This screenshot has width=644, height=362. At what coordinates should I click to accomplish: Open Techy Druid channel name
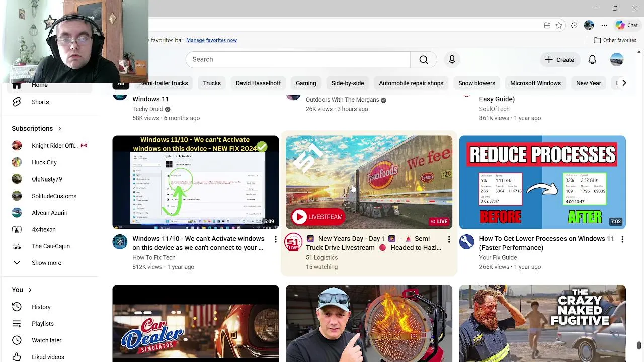[148, 109]
